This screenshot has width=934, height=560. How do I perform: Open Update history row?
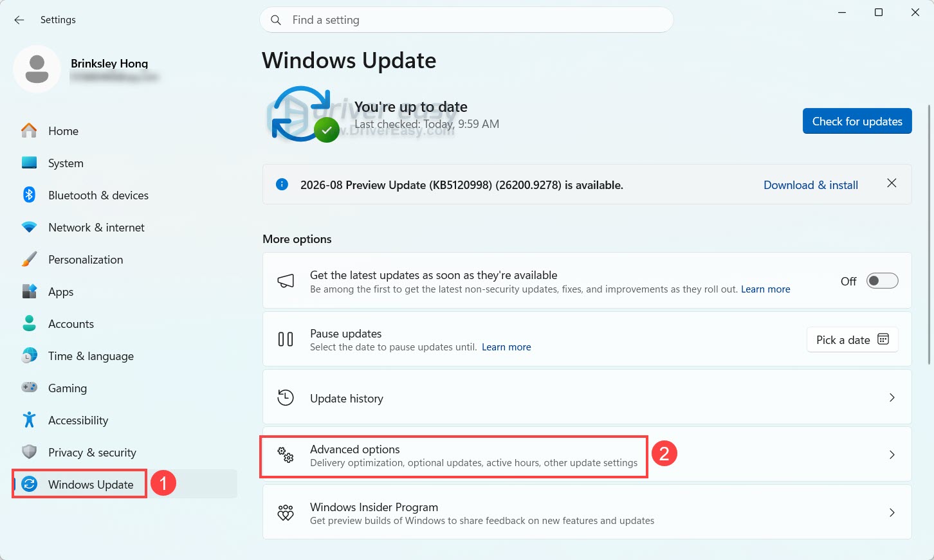point(587,397)
